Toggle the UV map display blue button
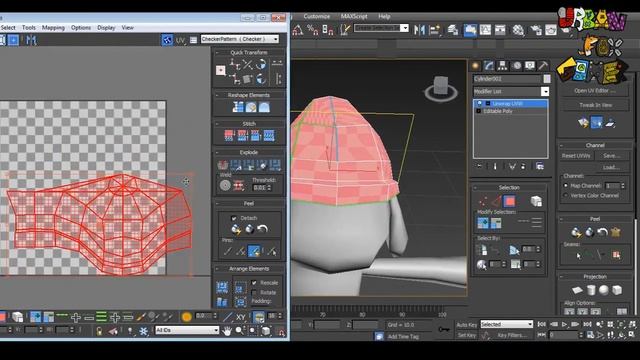Image resolution: width=640 pixels, height=360 pixels. click(167, 40)
